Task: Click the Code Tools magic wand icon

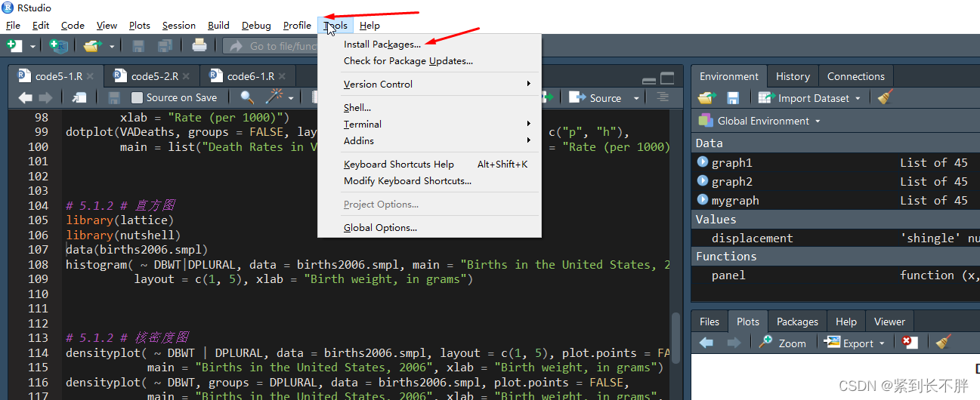Action: click(x=274, y=97)
